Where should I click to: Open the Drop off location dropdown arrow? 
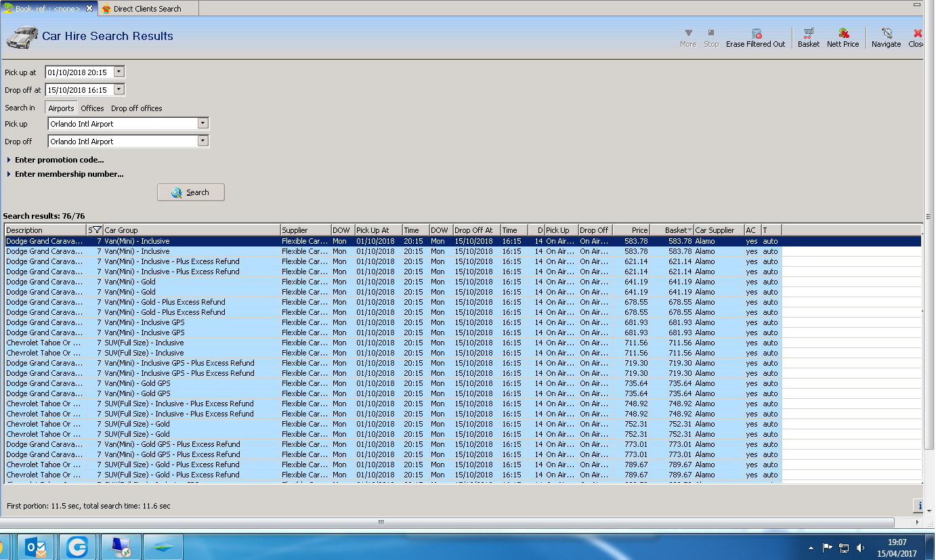coord(203,141)
